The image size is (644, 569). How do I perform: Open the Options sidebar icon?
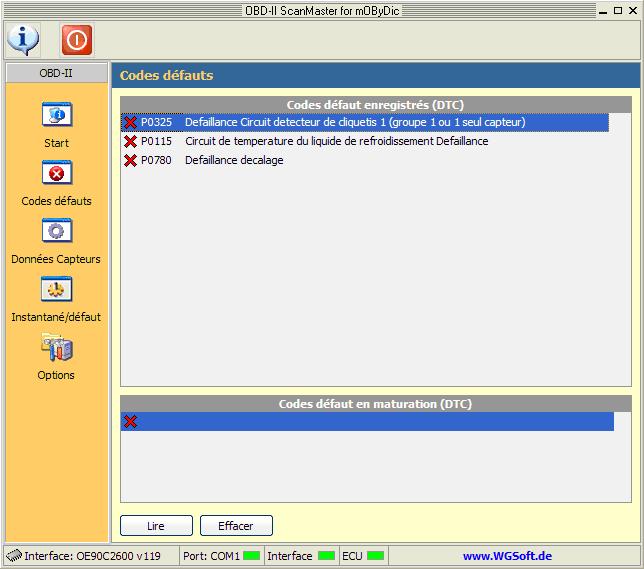[x=56, y=347]
